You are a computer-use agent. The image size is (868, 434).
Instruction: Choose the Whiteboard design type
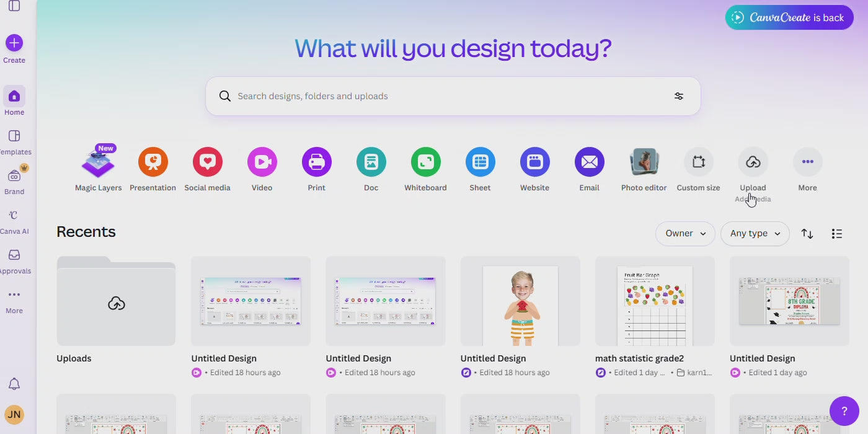pos(425,162)
